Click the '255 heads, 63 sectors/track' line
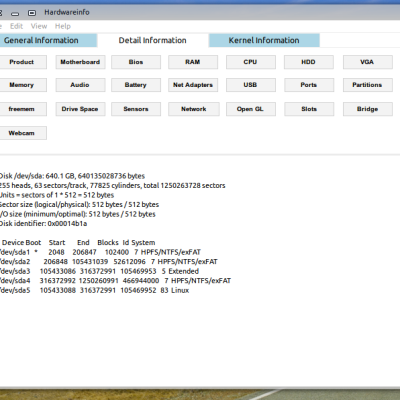400x400 pixels. pyautogui.click(x=112, y=185)
